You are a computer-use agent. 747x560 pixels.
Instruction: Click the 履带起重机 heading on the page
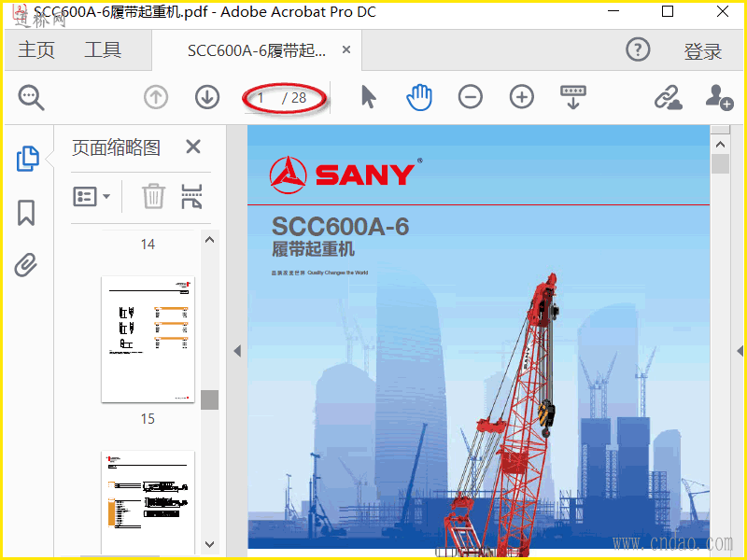[x=313, y=249]
